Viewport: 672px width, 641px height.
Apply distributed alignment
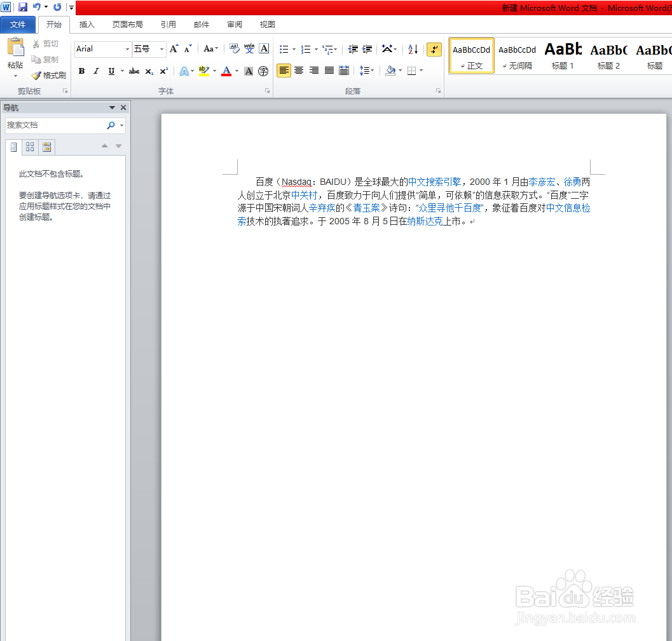tap(344, 71)
